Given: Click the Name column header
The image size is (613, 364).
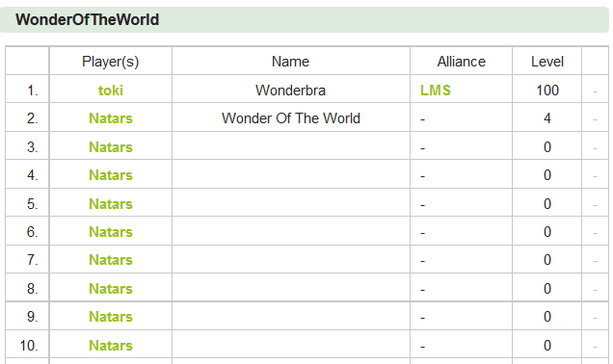Looking at the screenshot, I should click(x=290, y=62).
